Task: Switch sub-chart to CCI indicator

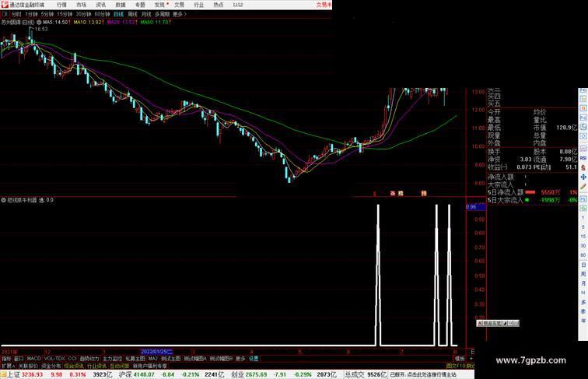Action: (72, 359)
